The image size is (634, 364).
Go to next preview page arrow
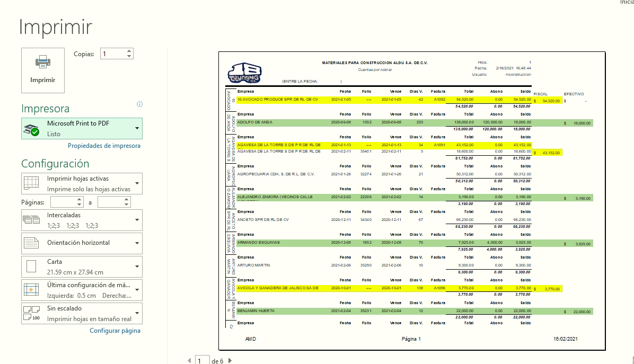point(230,360)
